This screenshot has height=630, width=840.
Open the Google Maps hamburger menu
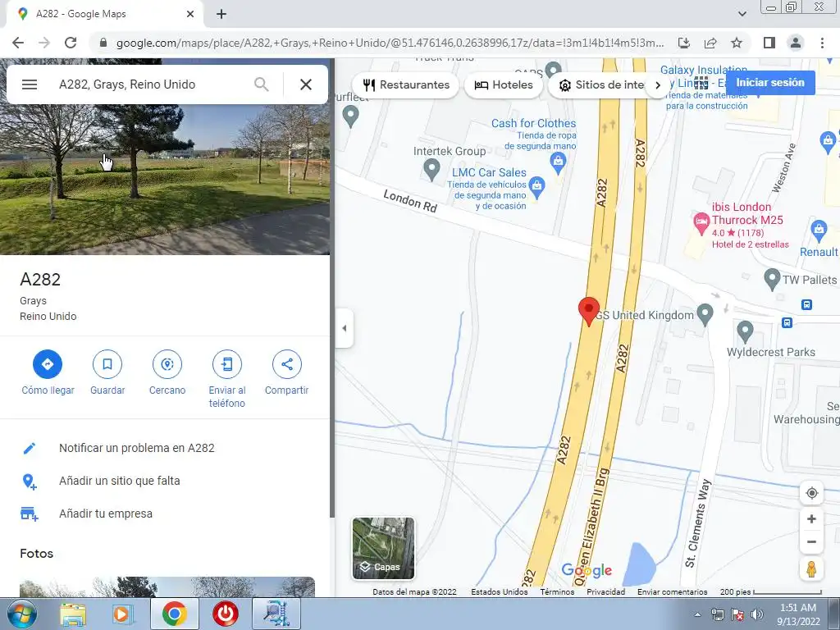[x=30, y=84]
